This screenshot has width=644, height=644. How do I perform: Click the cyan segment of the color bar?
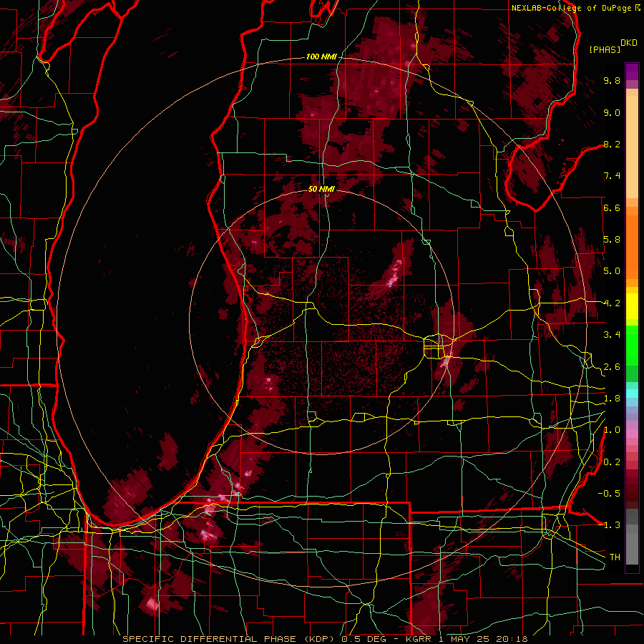[x=632, y=393]
